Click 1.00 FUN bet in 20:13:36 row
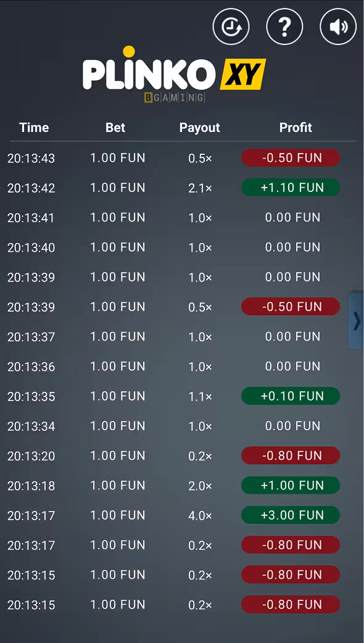Image resolution: width=364 pixels, height=643 pixels. pyautogui.click(x=118, y=366)
